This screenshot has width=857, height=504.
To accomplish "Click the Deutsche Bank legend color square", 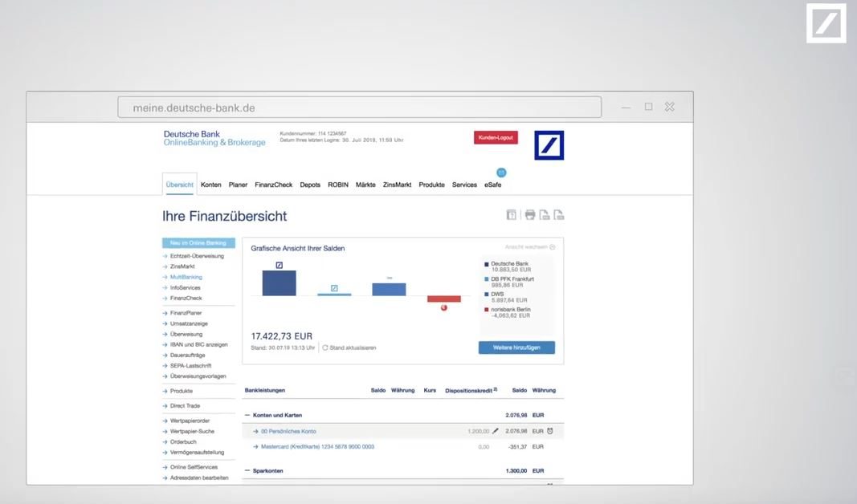I will pos(487,264).
